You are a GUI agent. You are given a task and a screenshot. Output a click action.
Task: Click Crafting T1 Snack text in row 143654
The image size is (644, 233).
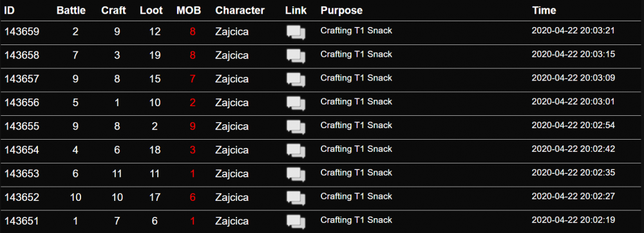click(x=356, y=149)
